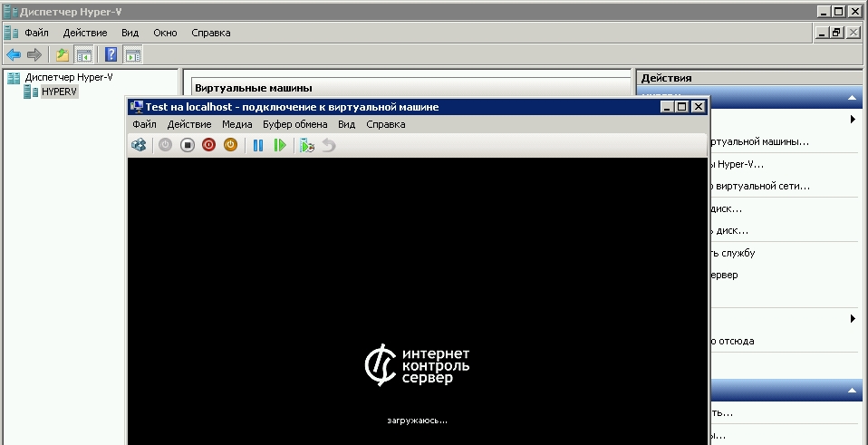This screenshot has width=868, height=445.
Task: Shut down the VM using red power icon
Action: [x=208, y=145]
